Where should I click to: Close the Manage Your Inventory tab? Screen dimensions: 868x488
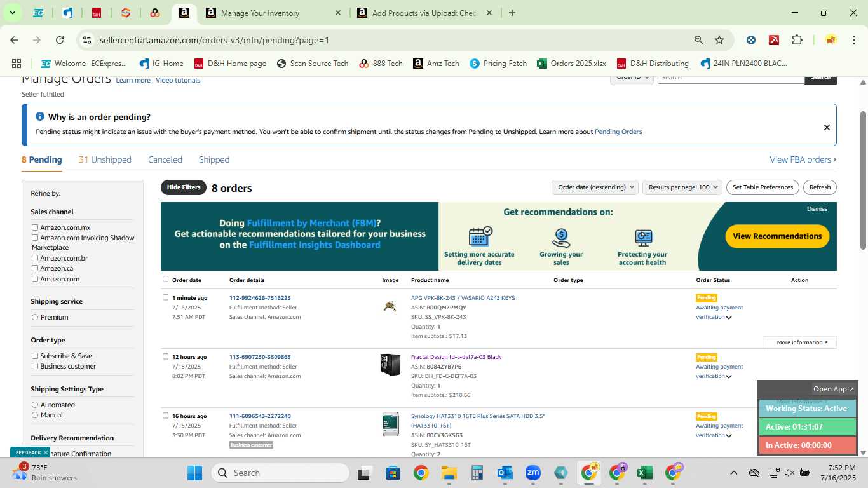tap(338, 13)
